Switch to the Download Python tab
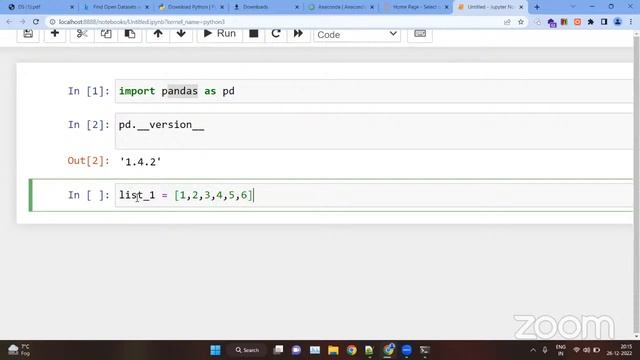640x360 pixels. coord(191,7)
